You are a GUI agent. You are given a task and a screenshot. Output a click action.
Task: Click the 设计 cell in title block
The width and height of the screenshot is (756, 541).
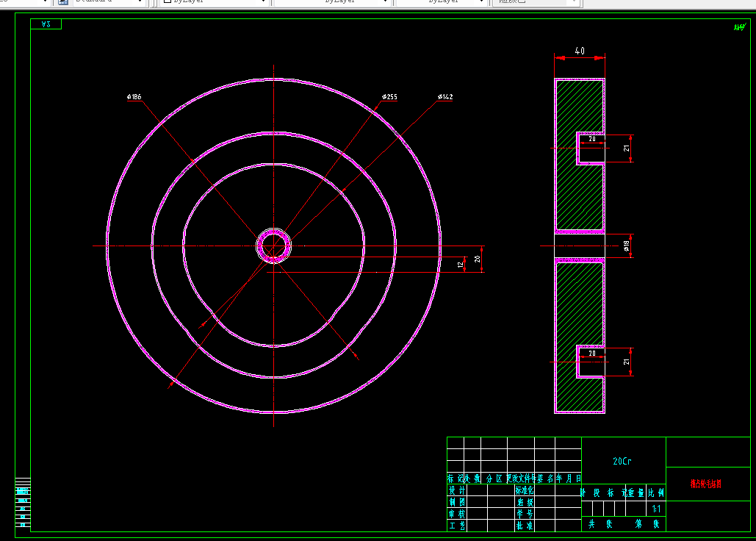pyautogui.click(x=456, y=490)
